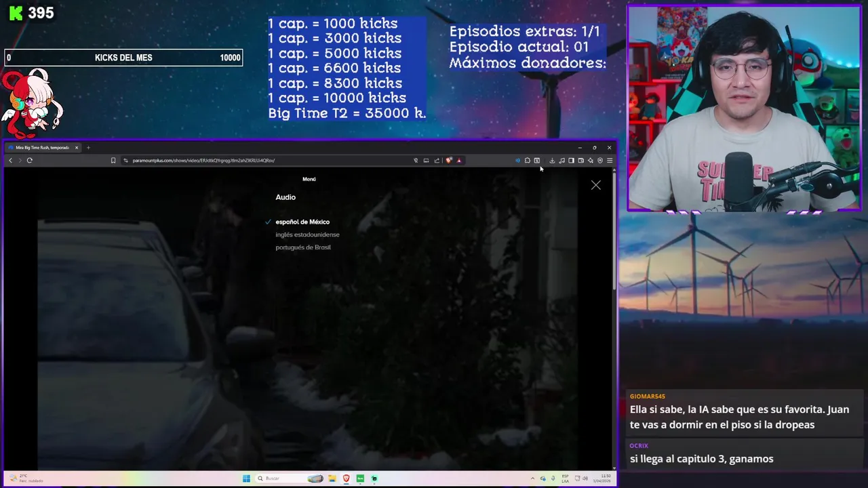Select español de México audio track
Image resolution: width=868 pixels, height=488 pixels.
[302, 222]
